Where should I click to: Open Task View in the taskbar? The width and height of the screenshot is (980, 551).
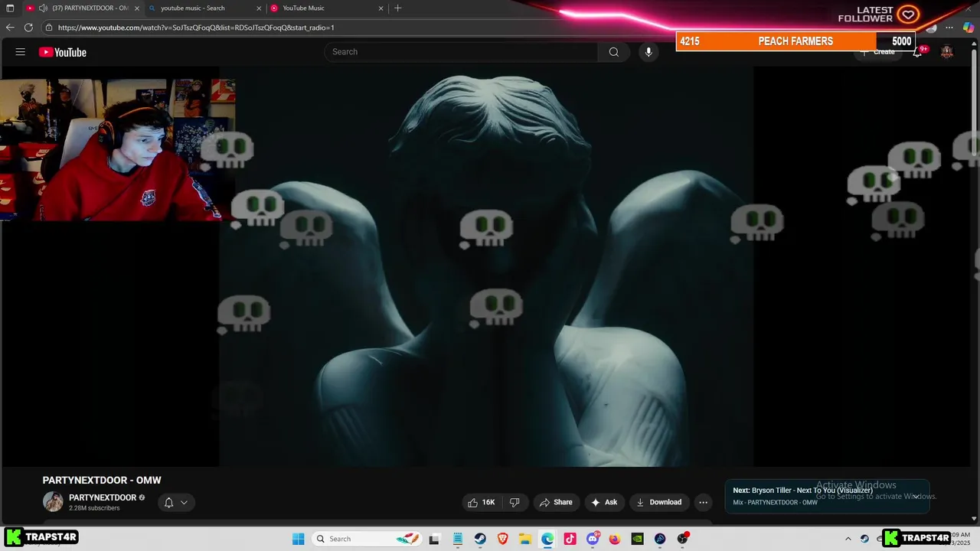tap(434, 539)
